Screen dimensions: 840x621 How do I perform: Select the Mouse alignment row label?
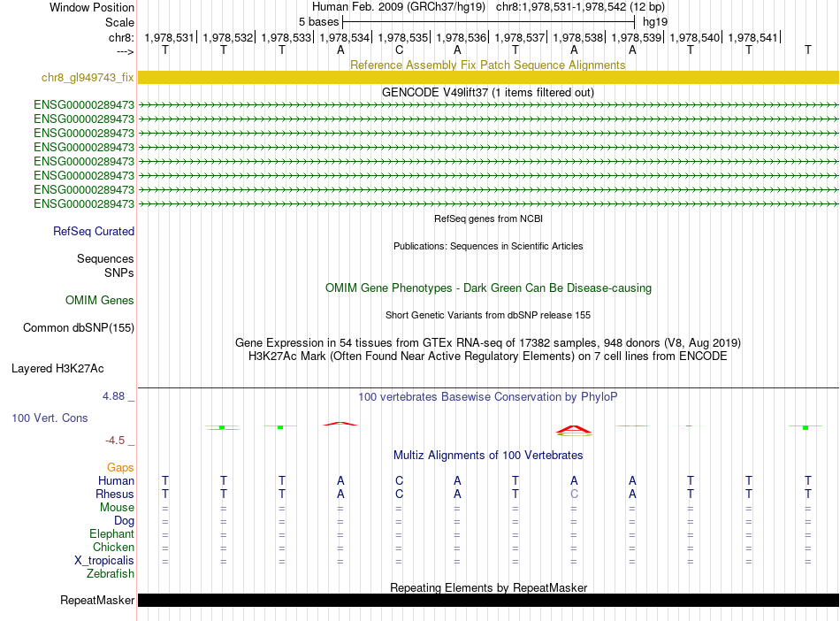coord(117,507)
